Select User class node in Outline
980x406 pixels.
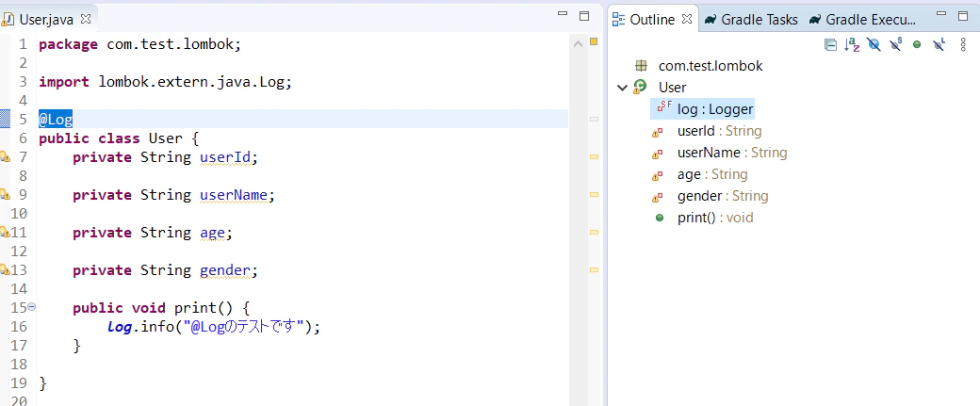[673, 88]
